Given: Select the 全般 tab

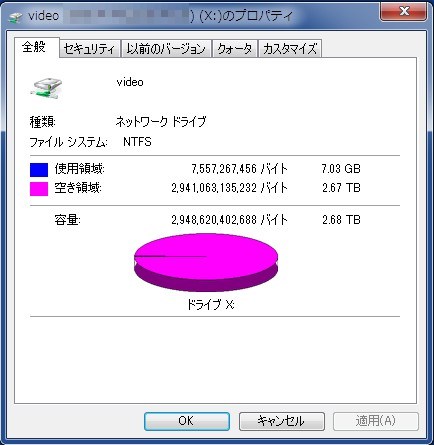Looking at the screenshot, I should [x=35, y=47].
